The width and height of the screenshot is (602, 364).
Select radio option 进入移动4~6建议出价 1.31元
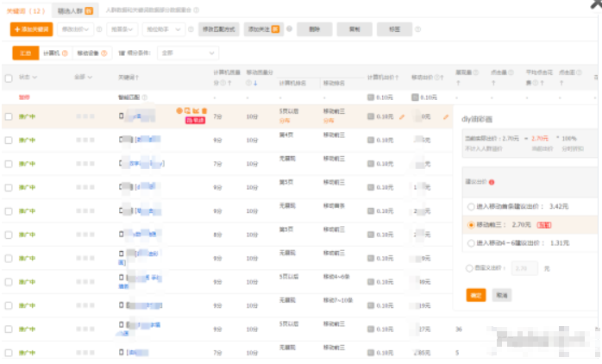[471, 242]
